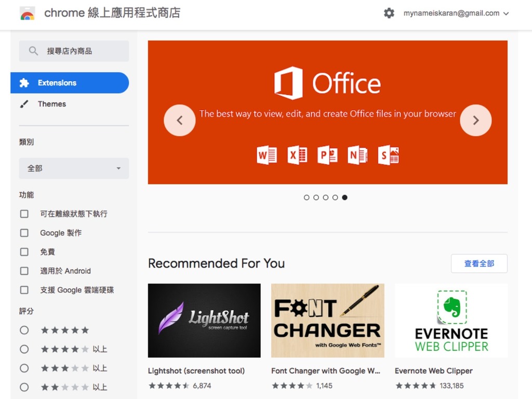
Task: Click Evernote rating count 133,185
Action: tap(451, 386)
